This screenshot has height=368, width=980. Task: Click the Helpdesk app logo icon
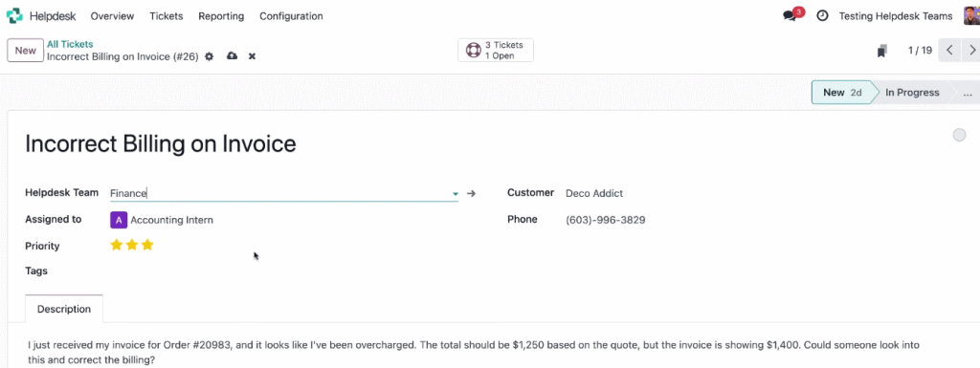[x=15, y=16]
